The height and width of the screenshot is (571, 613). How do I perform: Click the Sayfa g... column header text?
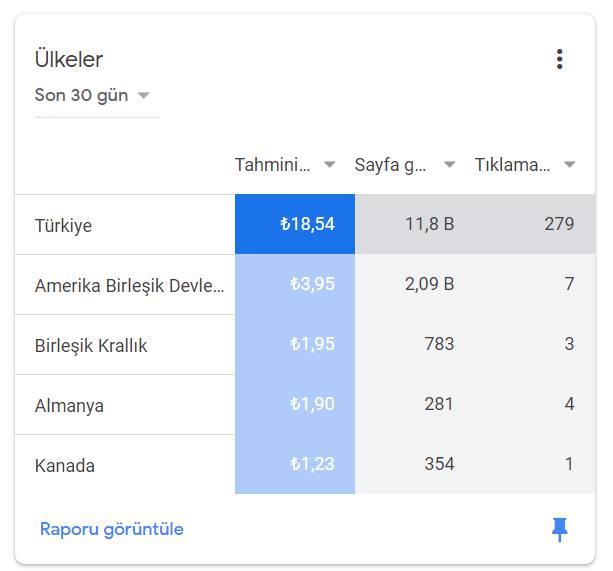[390, 165]
